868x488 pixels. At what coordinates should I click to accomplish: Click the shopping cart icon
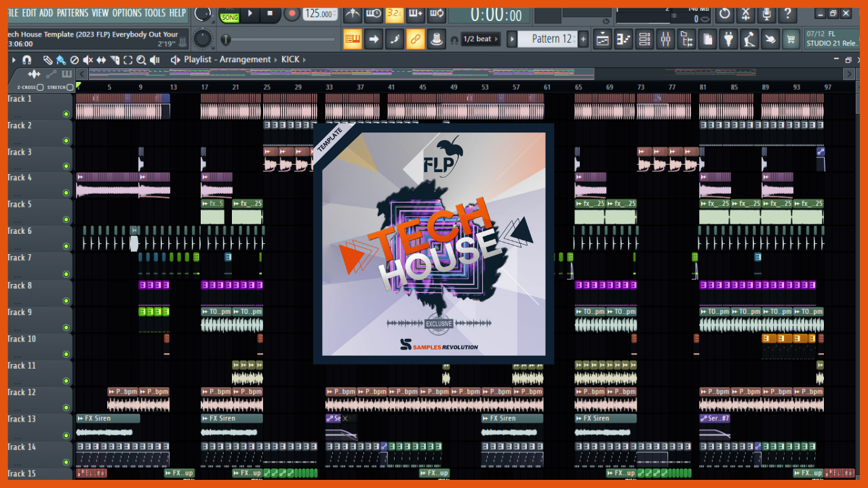tap(791, 39)
